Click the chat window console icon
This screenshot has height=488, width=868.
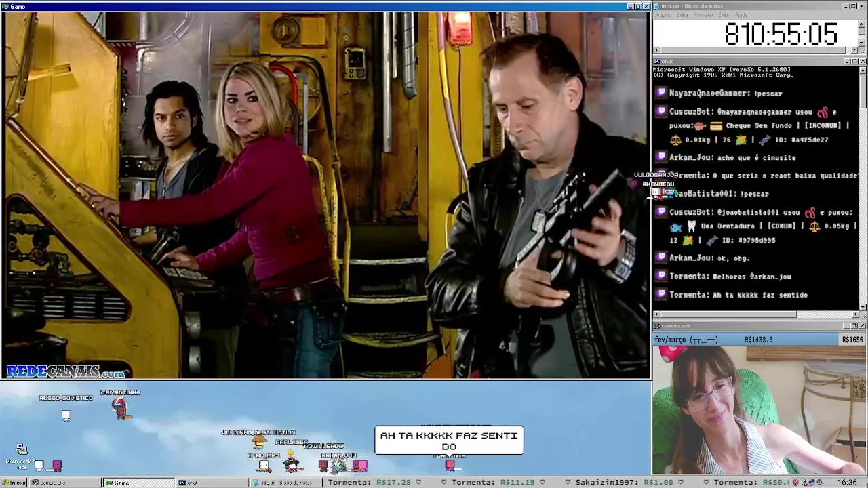[x=657, y=62]
